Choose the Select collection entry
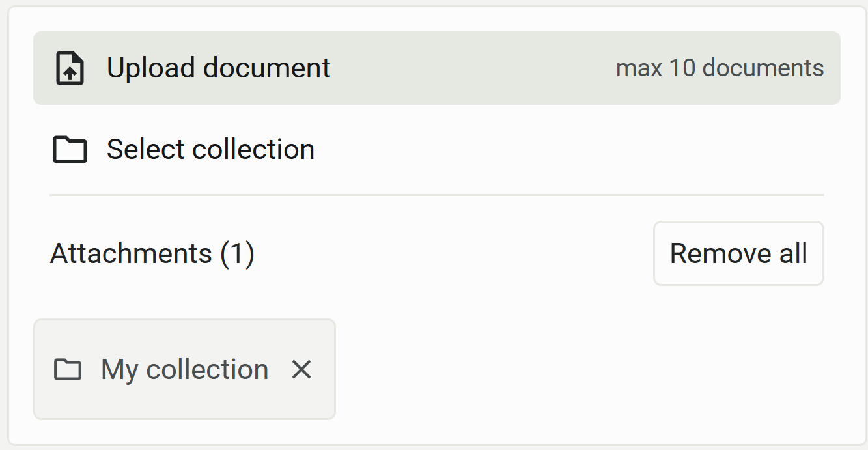 [211, 149]
